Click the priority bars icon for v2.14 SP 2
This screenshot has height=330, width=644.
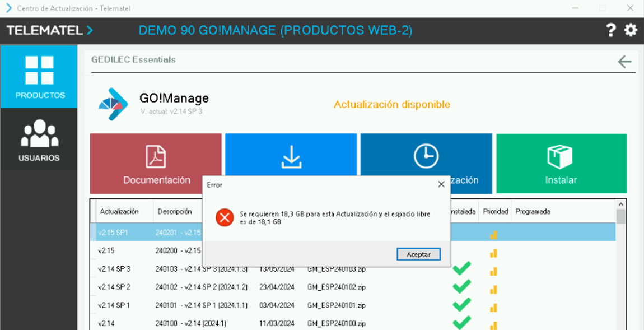point(494,289)
